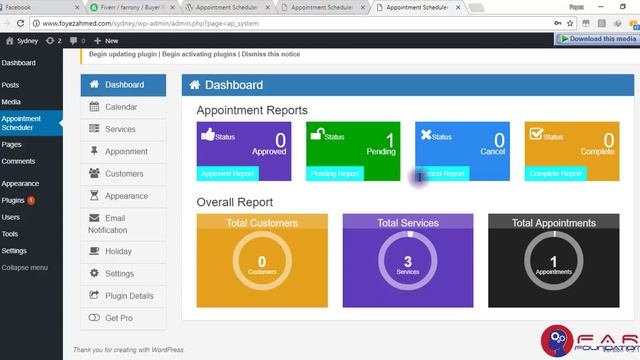This screenshot has height=360, width=640.
Task: Open the Complete Report button
Action: click(x=556, y=173)
